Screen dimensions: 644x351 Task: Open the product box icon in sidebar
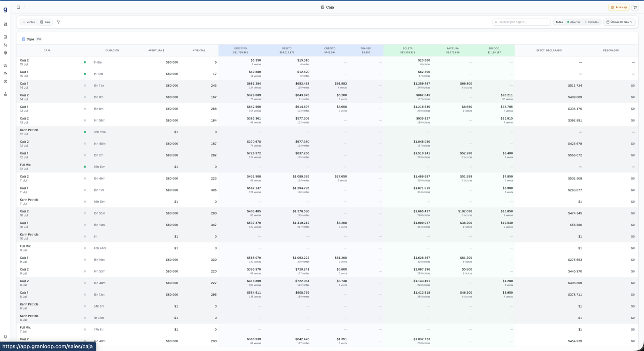[x=5, y=53]
